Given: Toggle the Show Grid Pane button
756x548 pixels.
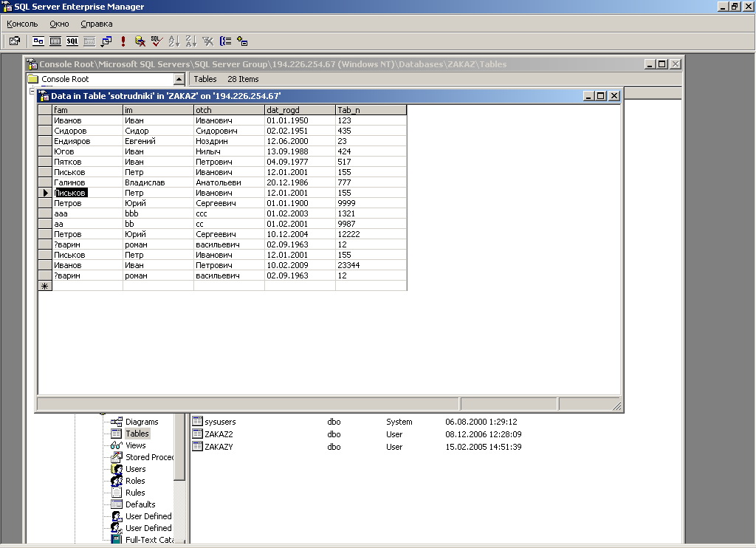Looking at the screenshot, I should [55, 41].
